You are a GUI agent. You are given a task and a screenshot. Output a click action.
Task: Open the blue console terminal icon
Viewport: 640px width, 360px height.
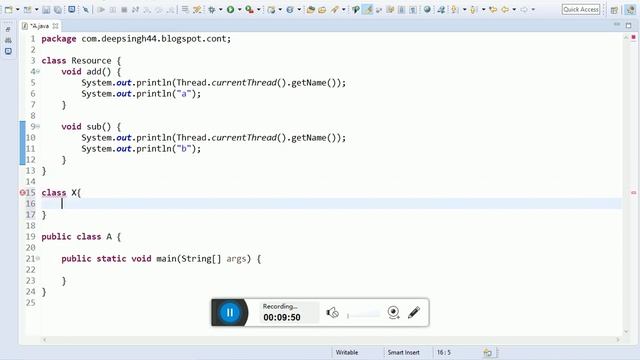[x=72, y=9]
